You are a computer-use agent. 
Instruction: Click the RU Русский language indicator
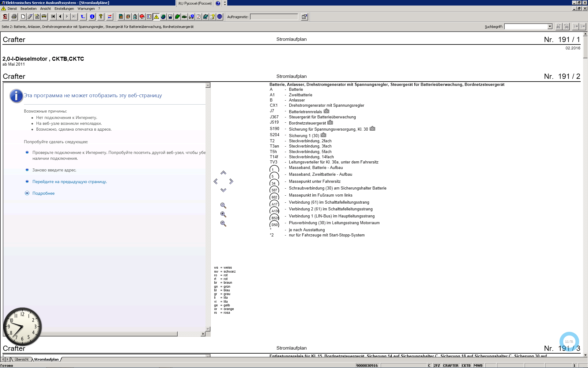click(195, 3)
